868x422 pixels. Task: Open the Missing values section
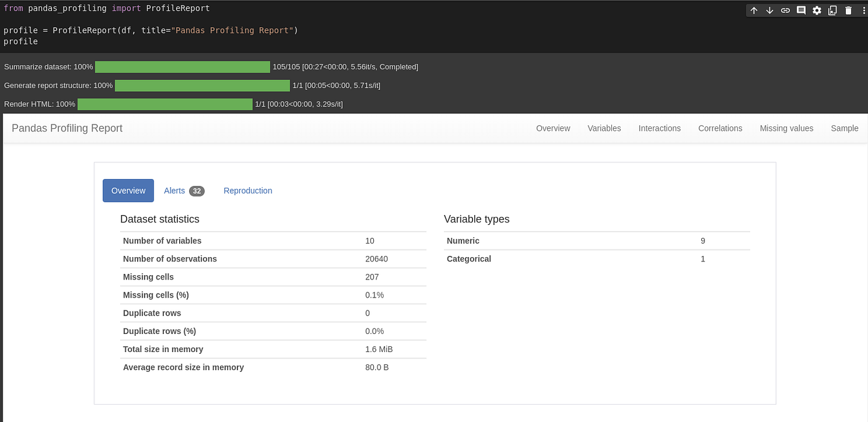786,128
